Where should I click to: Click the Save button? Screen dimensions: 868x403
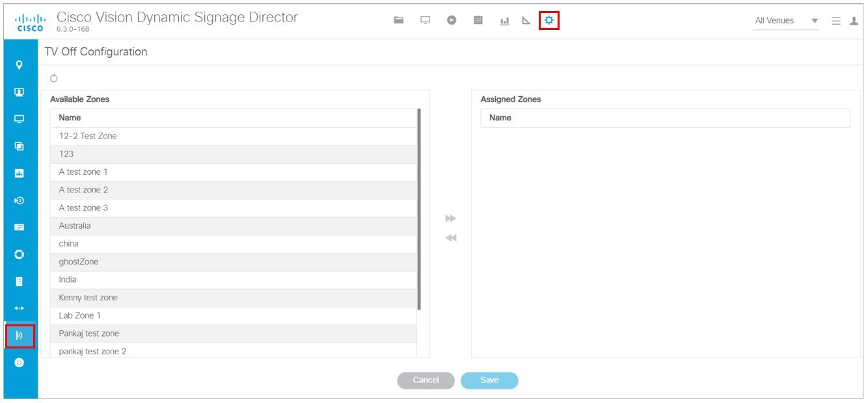click(x=489, y=380)
